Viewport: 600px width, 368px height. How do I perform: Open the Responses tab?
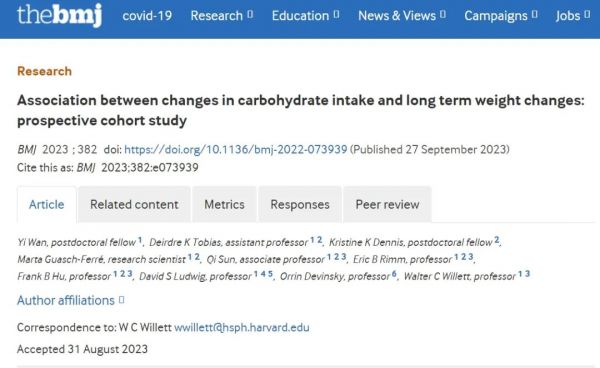pos(300,204)
